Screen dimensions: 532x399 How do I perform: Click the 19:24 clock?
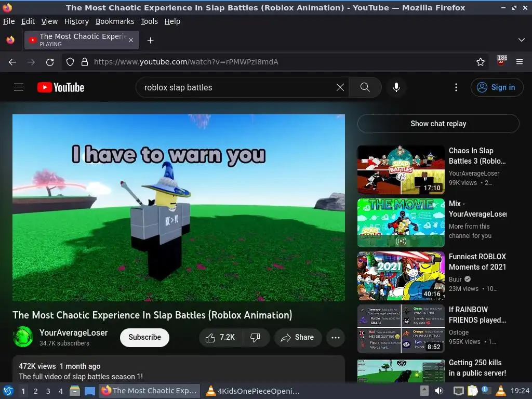520,391
